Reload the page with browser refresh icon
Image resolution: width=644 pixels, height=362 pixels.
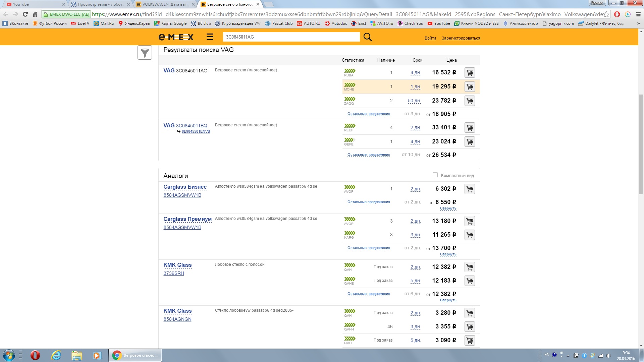(25, 14)
